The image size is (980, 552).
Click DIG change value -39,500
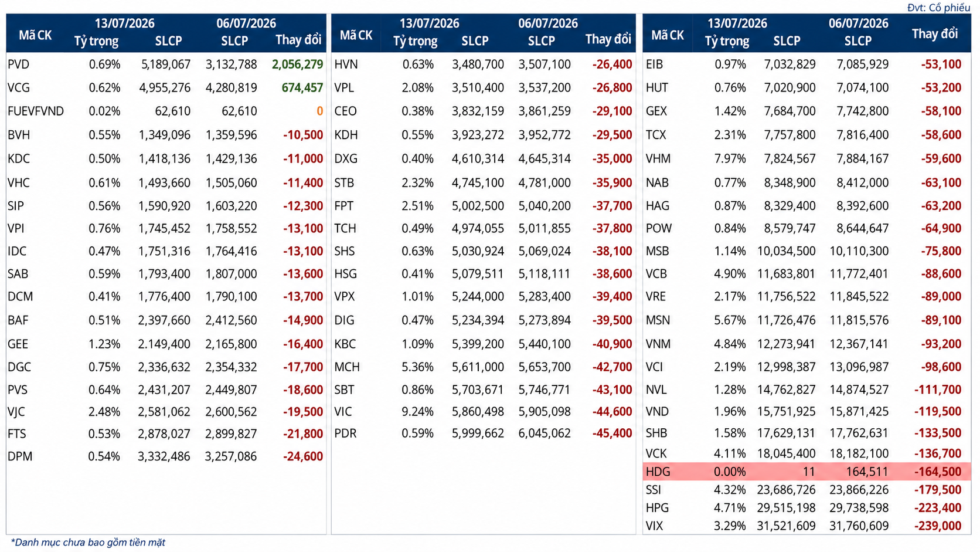tap(612, 320)
